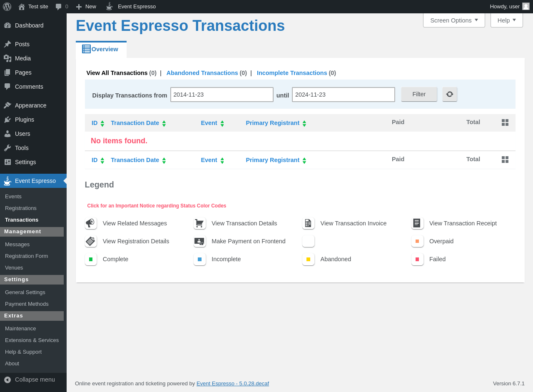The image size is (533, 392).
Task: Select Event Espresso in the sidebar menu
Action: point(33,181)
